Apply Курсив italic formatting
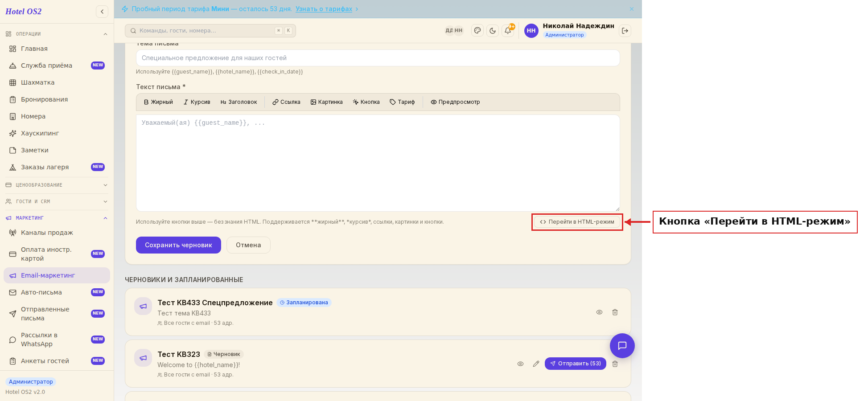This screenshot has height=401, width=868. pos(197,102)
